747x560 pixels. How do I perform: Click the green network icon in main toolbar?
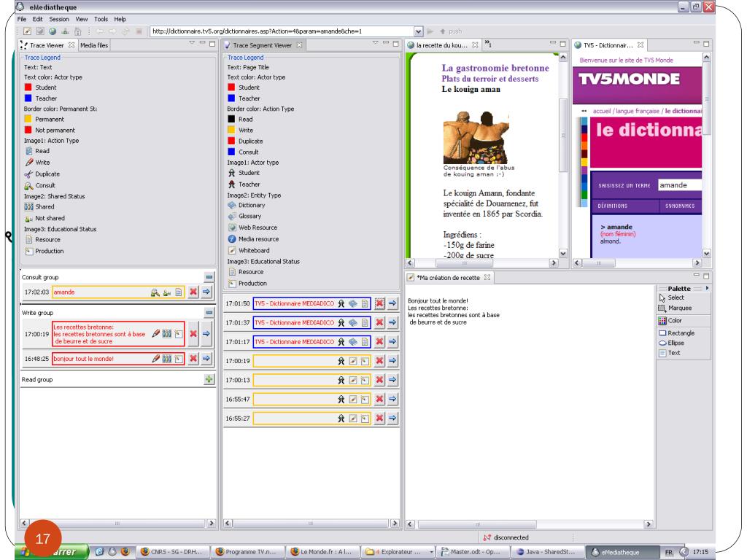pyautogui.click(x=65, y=31)
